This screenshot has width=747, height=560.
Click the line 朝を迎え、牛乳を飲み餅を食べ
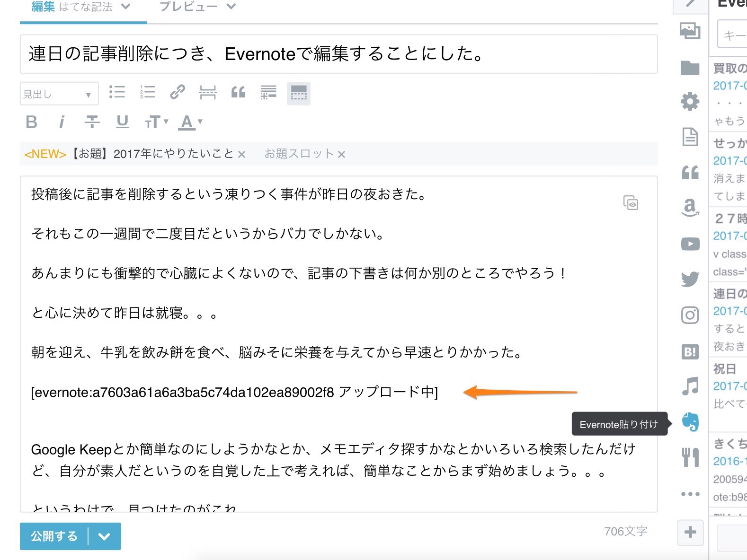point(276,352)
